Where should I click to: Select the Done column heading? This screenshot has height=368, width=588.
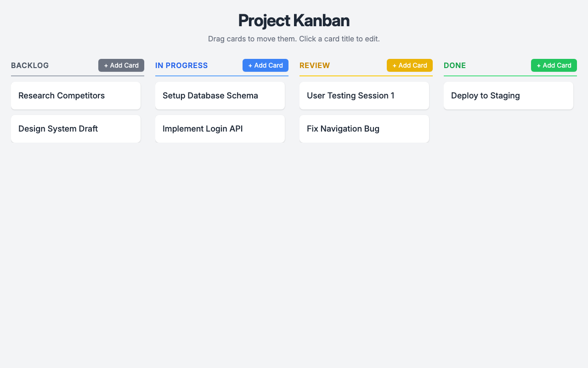[x=455, y=66]
